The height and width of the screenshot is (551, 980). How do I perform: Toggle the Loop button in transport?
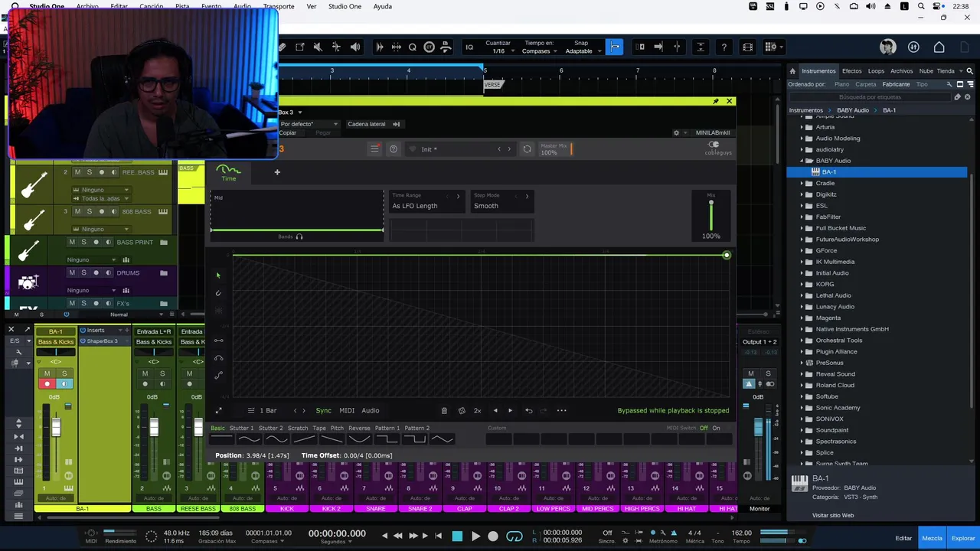click(x=514, y=536)
